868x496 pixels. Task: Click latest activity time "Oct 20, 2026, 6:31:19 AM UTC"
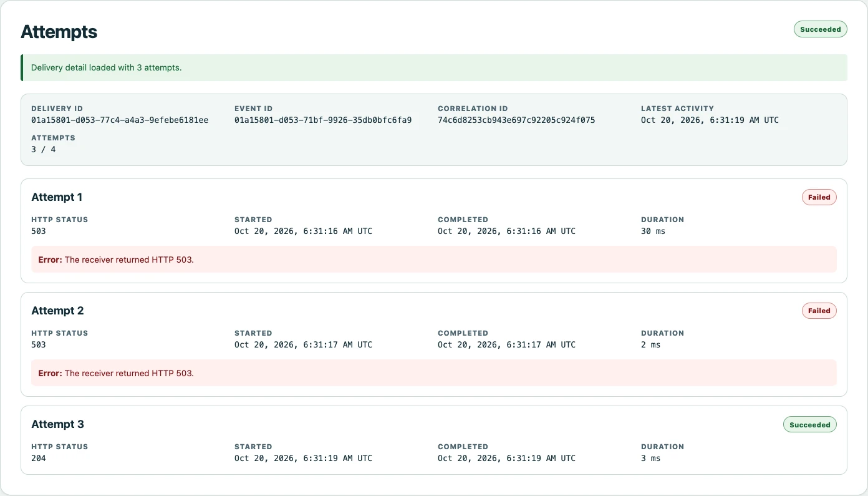[x=710, y=120]
